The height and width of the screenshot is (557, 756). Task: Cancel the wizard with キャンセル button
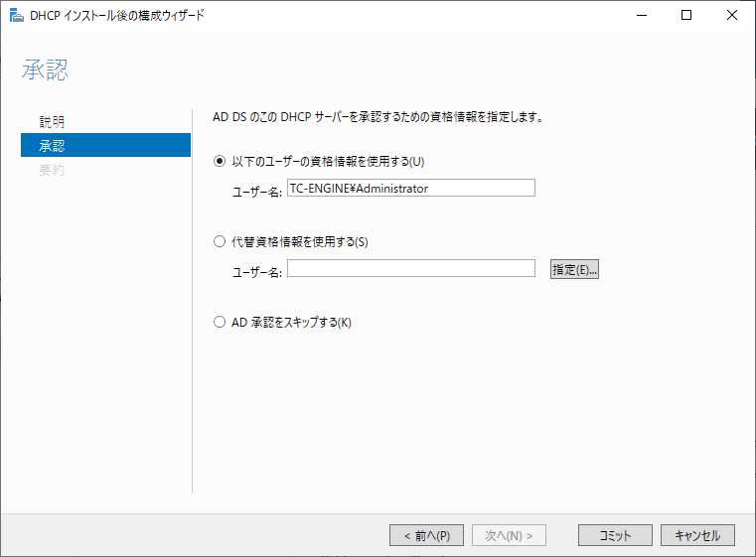pyautogui.click(x=697, y=535)
